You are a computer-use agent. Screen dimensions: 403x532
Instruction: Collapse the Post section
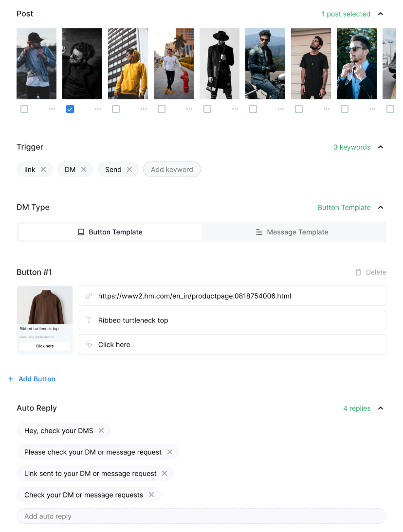point(381,14)
